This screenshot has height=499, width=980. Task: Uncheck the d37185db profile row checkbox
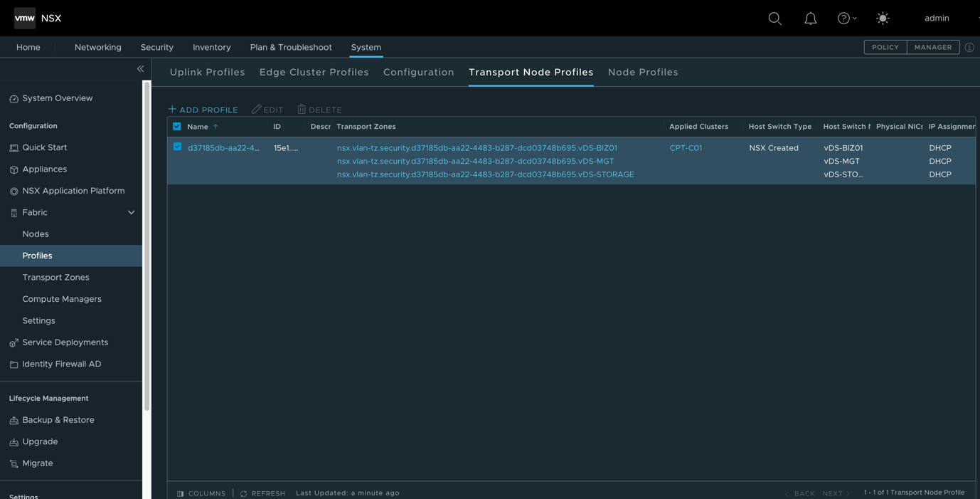pos(177,147)
